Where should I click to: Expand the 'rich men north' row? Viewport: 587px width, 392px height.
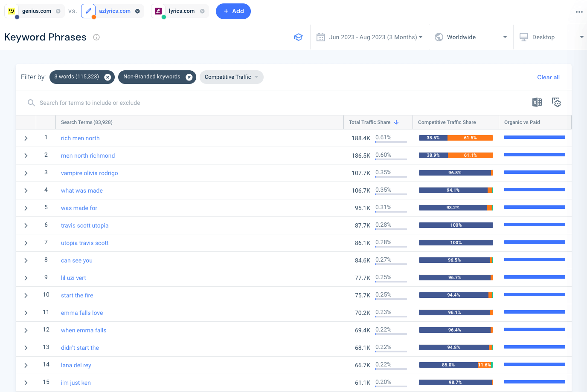(x=26, y=138)
